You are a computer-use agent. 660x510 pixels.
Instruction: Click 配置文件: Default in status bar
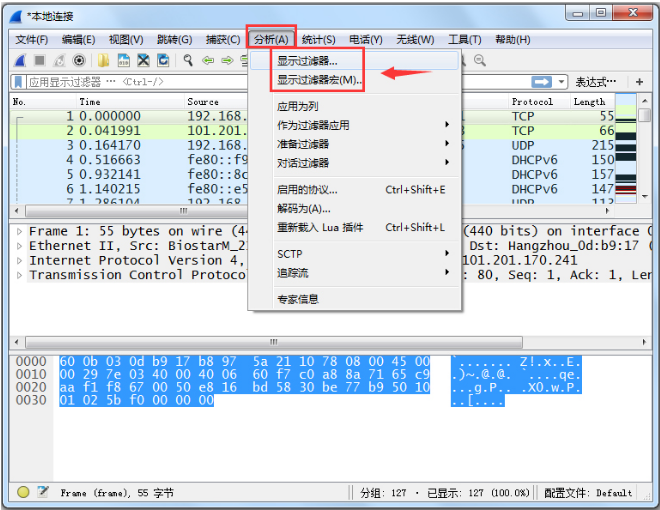point(588,492)
